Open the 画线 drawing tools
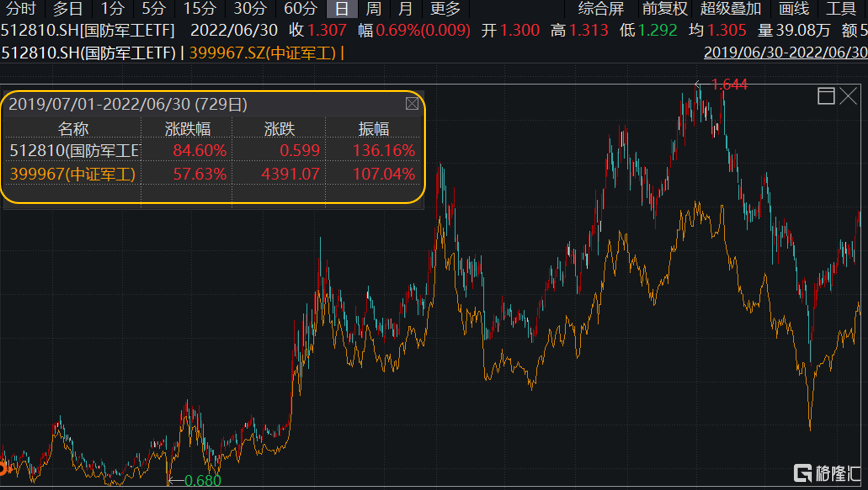The height and width of the screenshot is (490, 868). [794, 8]
